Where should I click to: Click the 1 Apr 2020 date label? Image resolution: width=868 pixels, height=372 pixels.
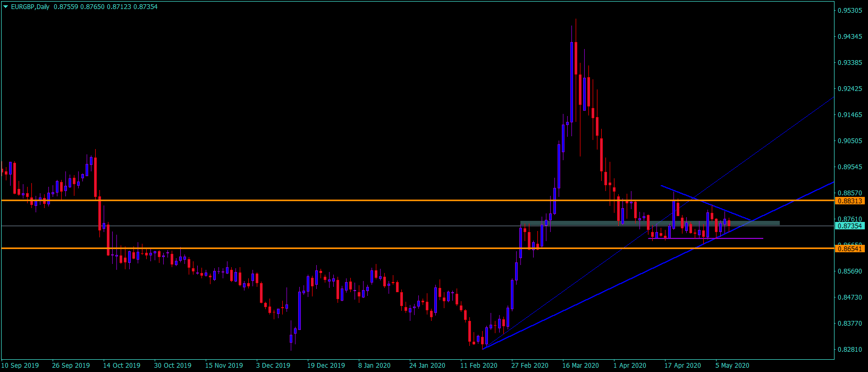pos(630,366)
